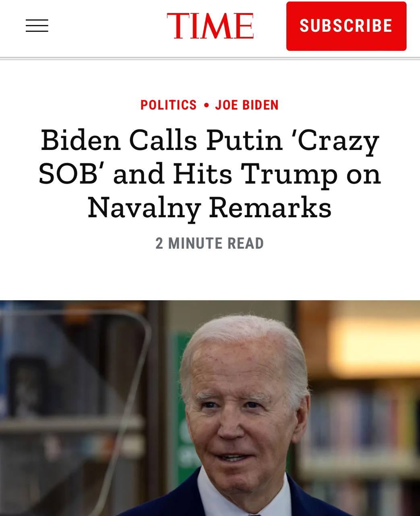This screenshot has width=420, height=516.
Task: Click the word 'Trump' in the headline
Action: 289,175
